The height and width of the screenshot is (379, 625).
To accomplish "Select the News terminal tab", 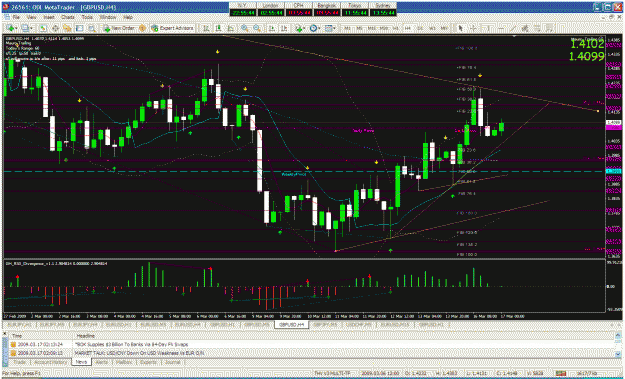I will pos(81,362).
